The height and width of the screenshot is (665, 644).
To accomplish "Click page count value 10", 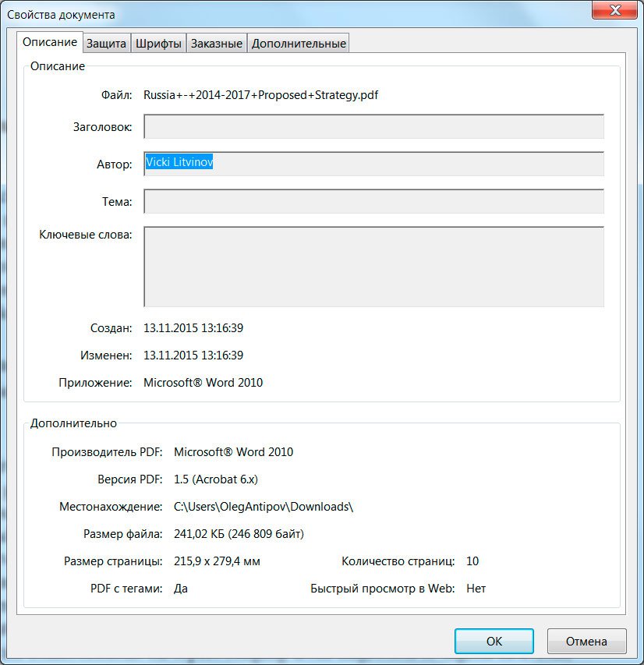I will (472, 561).
